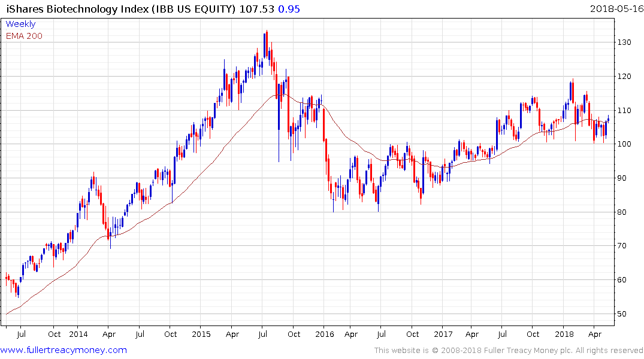
Task: Click the 90 price axis label
Action: (x=621, y=178)
